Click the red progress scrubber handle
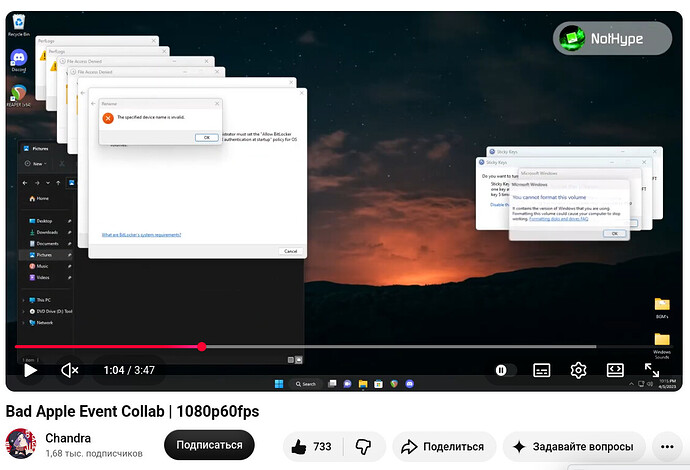The height and width of the screenshot is (470, 690). tap(202, 347)
